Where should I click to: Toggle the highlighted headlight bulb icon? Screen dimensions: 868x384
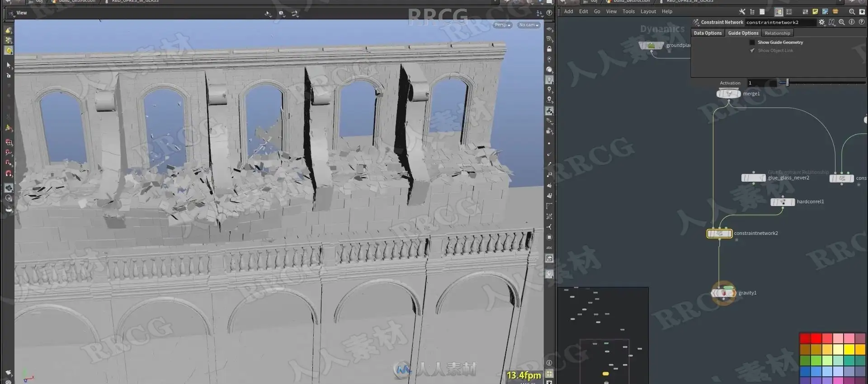tap(549, 80)
